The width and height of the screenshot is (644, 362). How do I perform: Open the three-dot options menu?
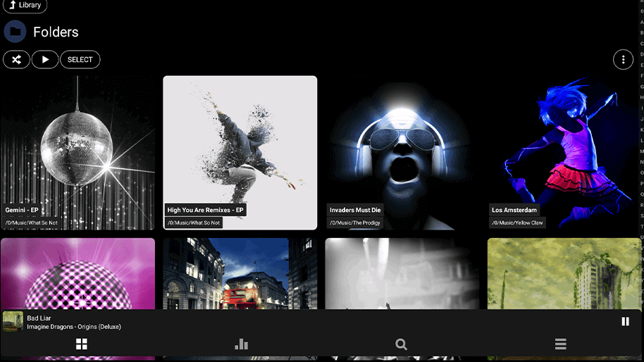coord(623,60)
